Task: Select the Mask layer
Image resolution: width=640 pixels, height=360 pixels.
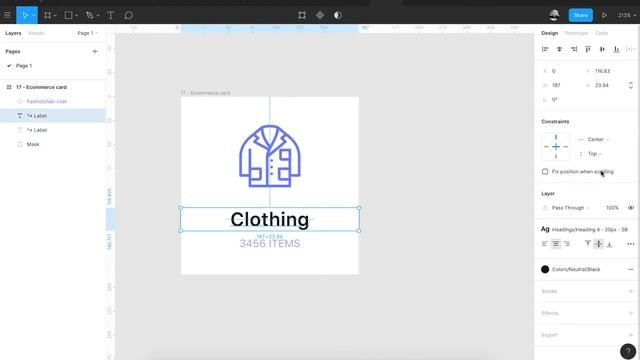Action: point(33,144)
